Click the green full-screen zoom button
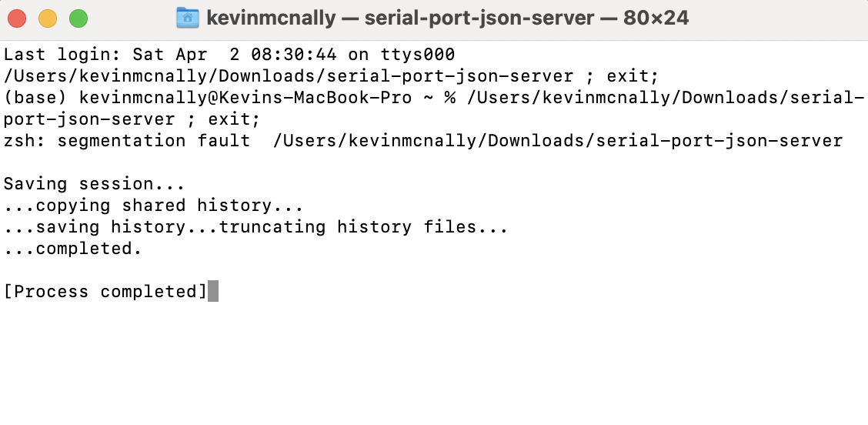868x425 pixels. click(78, 18)
